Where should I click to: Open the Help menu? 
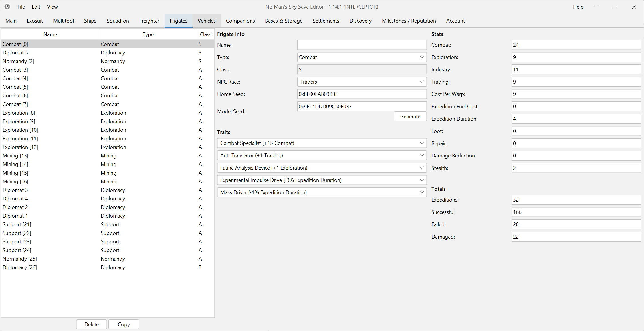[578, 7]
